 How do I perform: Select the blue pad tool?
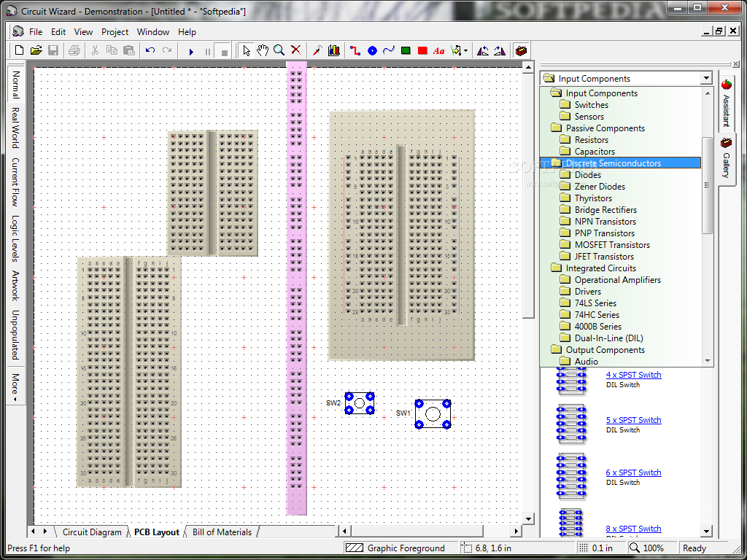point(372,50)
